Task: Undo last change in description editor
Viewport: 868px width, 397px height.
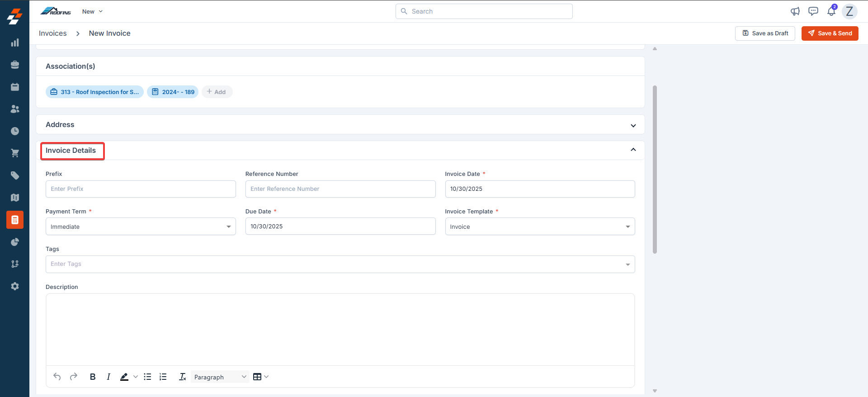Action: click(x=57, y=377)
